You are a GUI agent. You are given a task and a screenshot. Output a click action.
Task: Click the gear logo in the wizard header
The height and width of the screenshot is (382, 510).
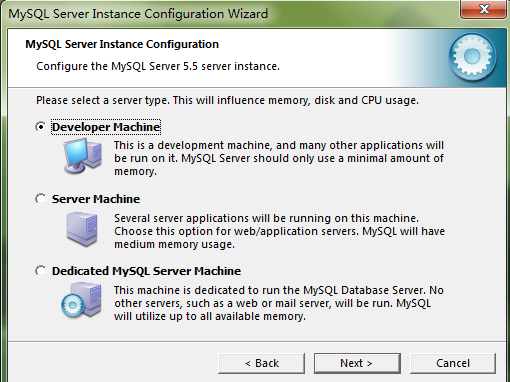472,57
